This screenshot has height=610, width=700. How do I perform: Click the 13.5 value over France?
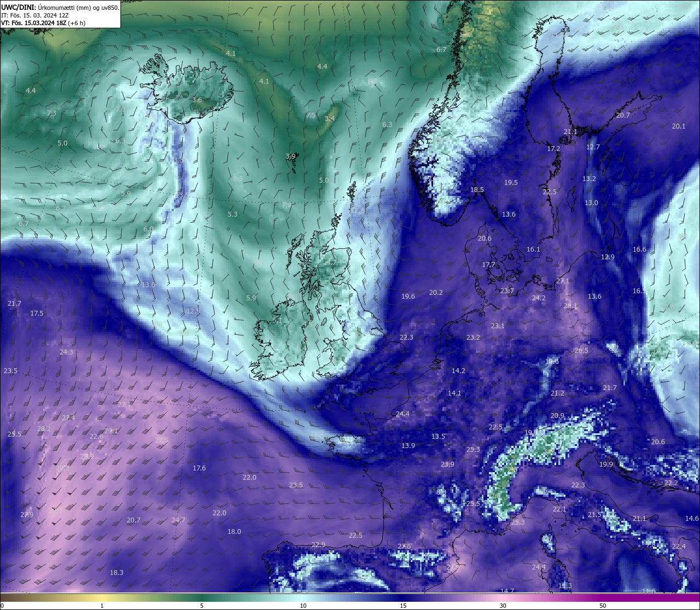click(x=438, y=437)
